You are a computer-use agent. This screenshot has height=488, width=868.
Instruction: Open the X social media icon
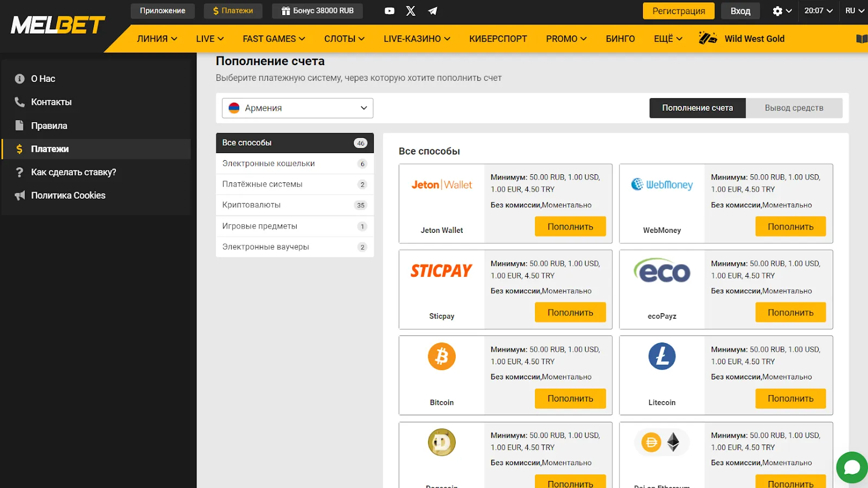pyautogui.click(x=411, y=11)
